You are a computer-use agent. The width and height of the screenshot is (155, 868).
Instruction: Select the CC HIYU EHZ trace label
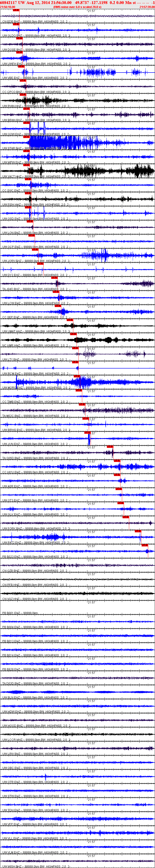click(35, 472)
